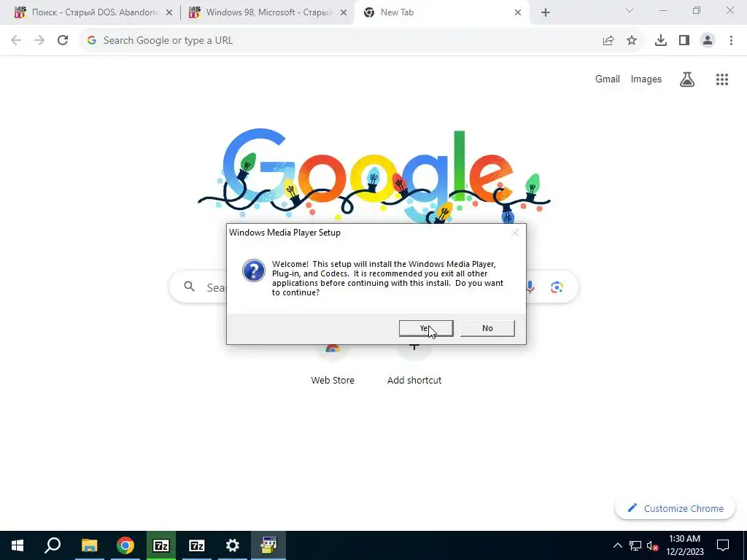Image resolution: width=747 pixels, height=560 pixels.
Task: Click the Chrome taskbar icon
Action: click(x=125, y=545)
